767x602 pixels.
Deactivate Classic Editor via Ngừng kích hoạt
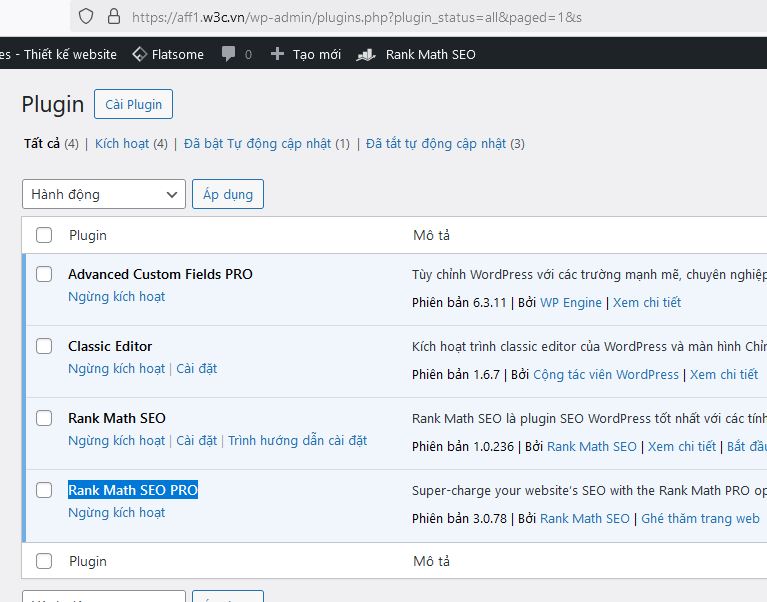click(x=116, y=369)
